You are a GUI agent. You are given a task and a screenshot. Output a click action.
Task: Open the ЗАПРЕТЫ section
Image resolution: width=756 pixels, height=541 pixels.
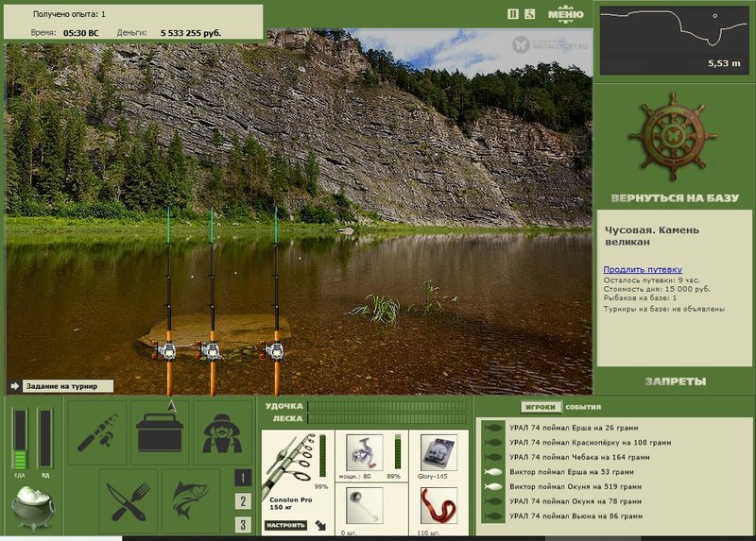[675, 381]
